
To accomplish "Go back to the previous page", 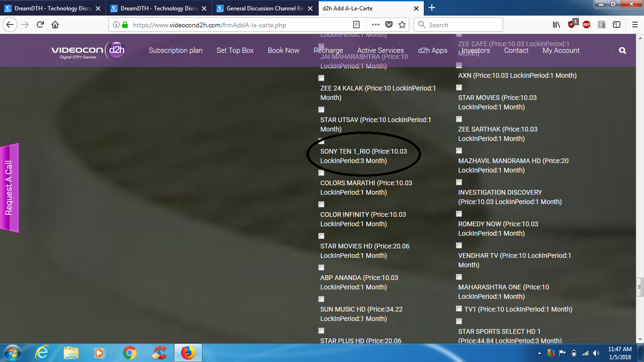I will point(10,25).
